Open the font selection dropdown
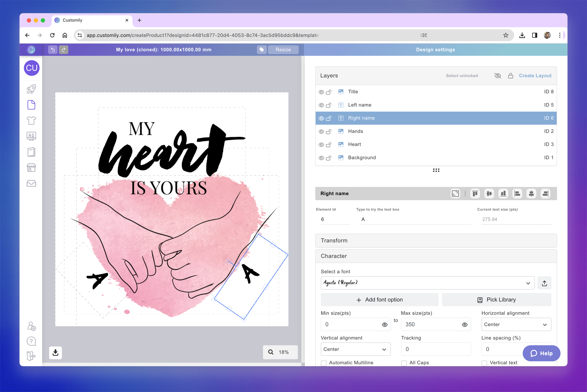The width and height of the screenshot is (587, 392). [428, 283]
